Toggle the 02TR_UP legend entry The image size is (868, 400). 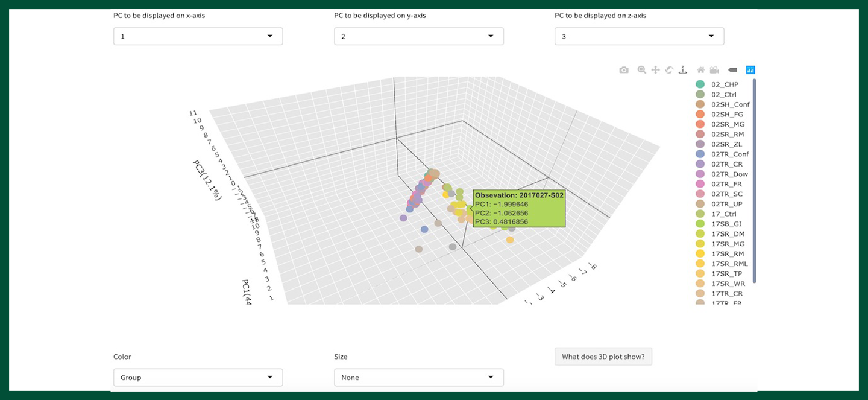720,204
